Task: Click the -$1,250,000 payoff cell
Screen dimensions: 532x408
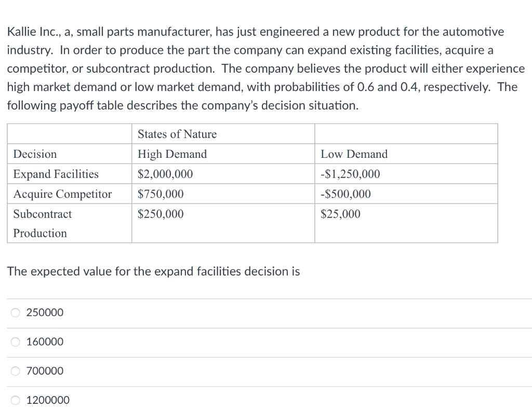Action: (350, 174)
